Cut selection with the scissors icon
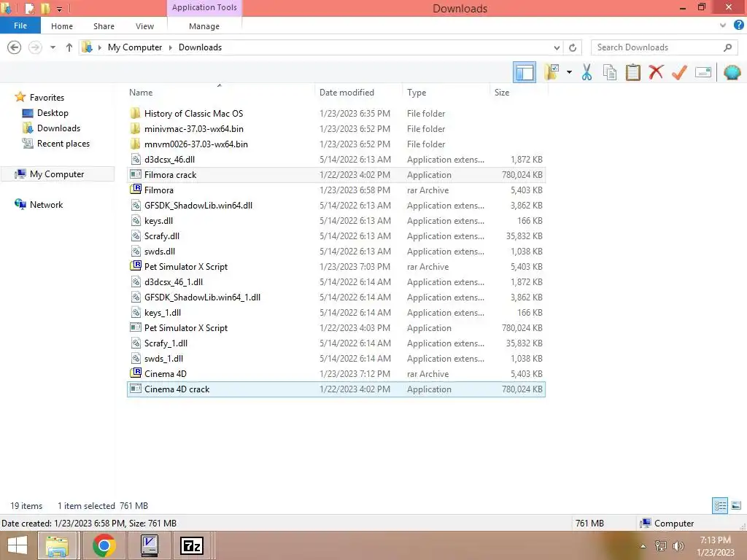747x560 pixels. pyautogui.click(x=587, y=72)
